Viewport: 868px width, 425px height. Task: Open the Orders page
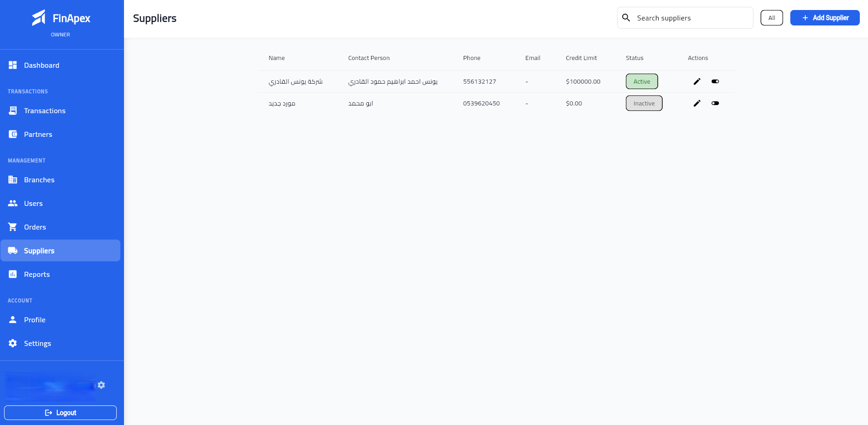coord(60,227)
